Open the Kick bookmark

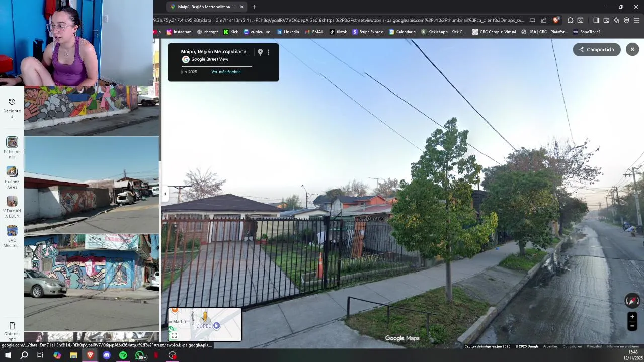(x=231, y=32)
